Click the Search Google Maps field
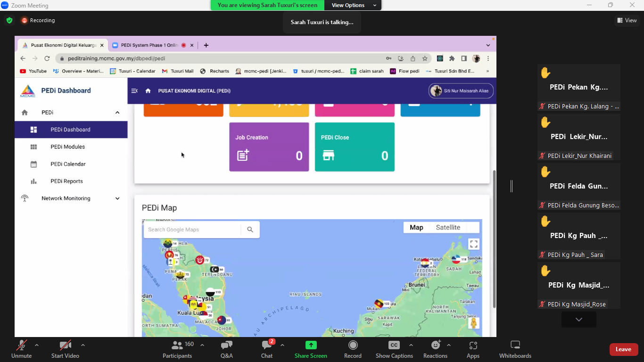 pyautogui.click(x=192, y=230)
